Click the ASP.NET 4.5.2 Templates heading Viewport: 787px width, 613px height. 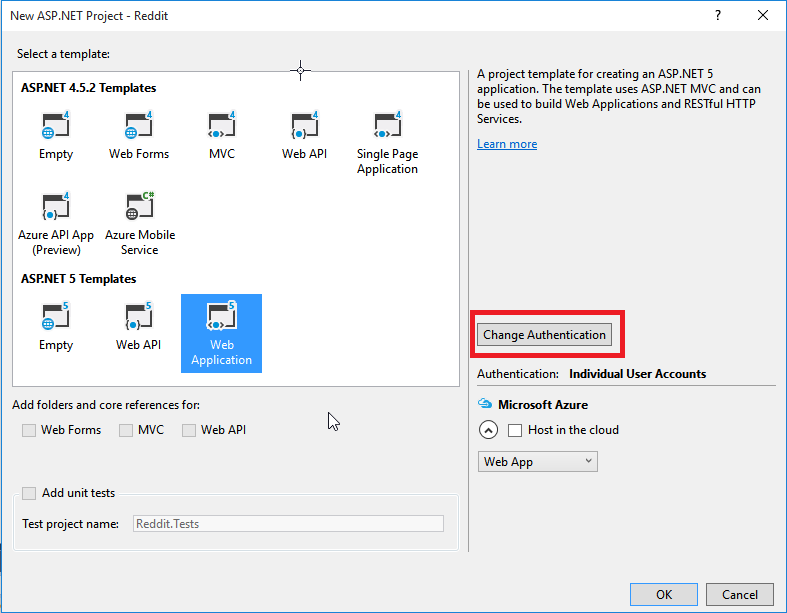point(88,88)
